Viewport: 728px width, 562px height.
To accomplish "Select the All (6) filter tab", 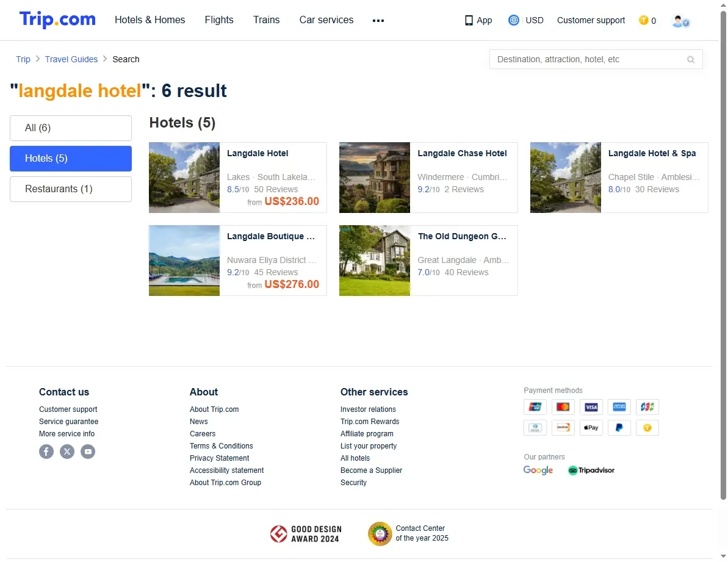I will coord(71,128).
